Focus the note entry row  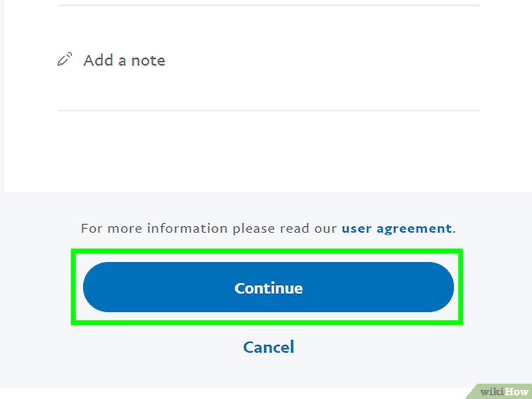268,60
